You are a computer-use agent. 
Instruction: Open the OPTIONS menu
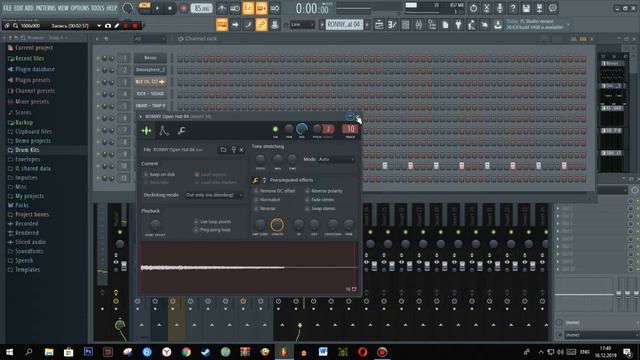(x=80, y=8)
